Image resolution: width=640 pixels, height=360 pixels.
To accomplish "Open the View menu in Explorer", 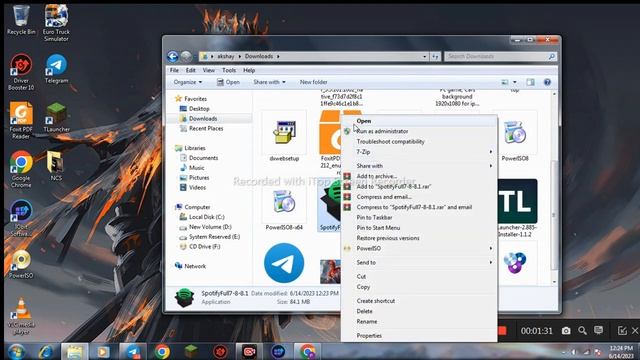I will (209, 70).
